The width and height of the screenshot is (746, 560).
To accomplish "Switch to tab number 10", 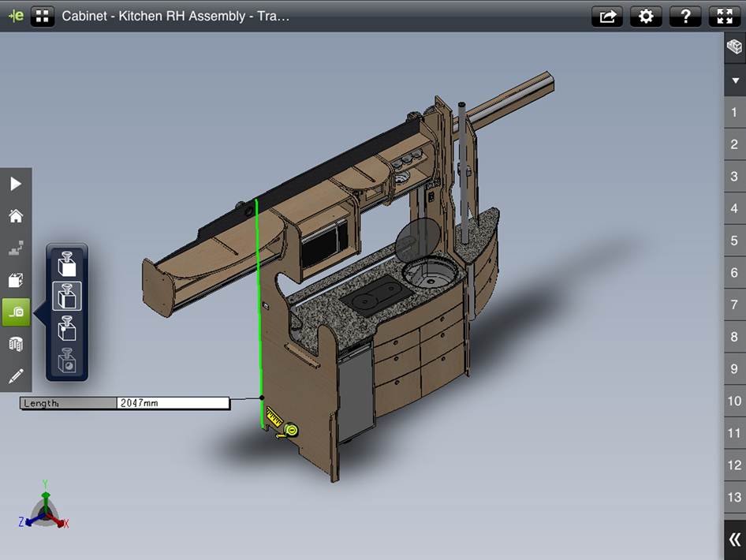I will pos(734,401).
